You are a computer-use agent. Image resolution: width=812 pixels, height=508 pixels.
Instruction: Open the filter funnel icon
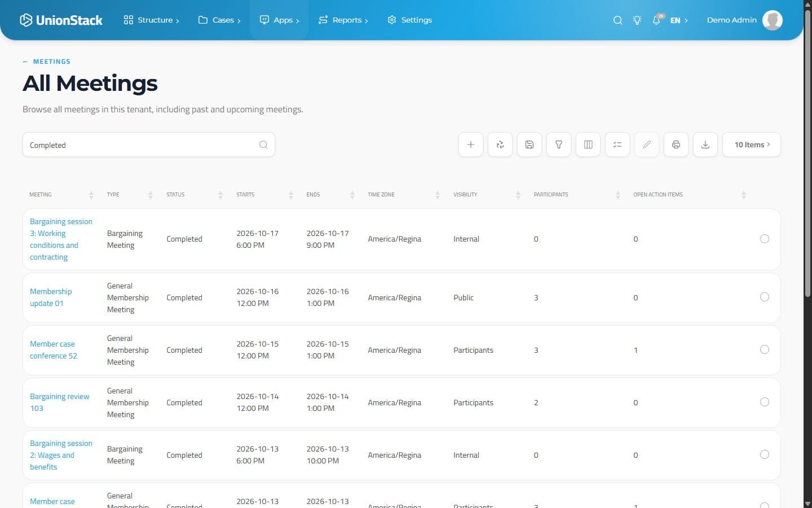[559, 144]
